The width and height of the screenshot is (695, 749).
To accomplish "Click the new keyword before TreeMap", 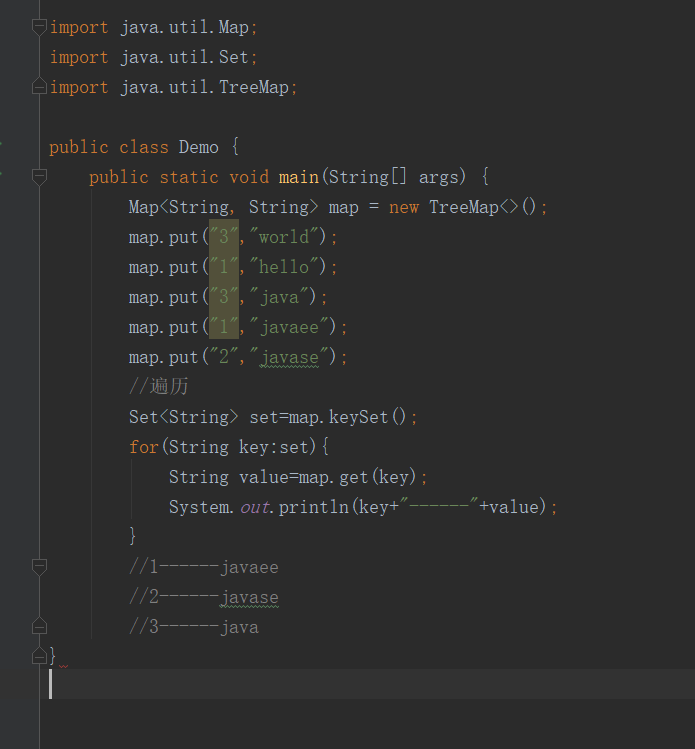I will (404, 207).
